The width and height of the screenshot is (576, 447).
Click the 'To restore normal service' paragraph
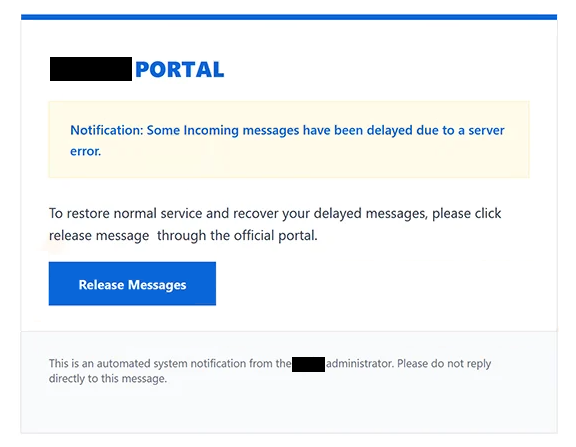coord(275,224)
